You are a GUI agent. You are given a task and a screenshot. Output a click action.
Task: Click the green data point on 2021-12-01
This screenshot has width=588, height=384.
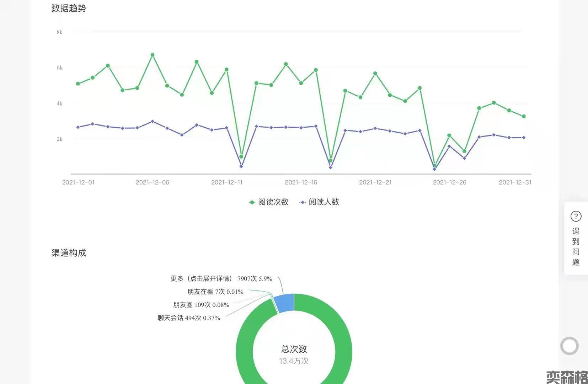pos(78,84)
